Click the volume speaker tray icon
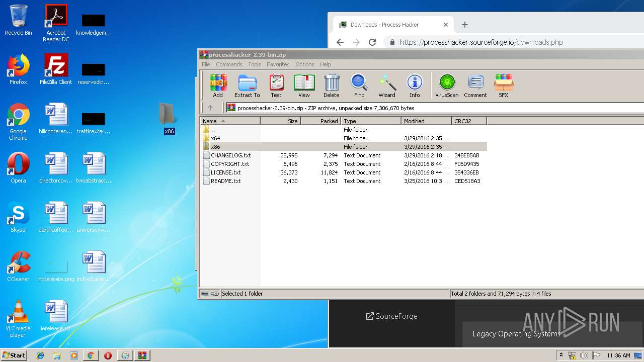This screenshot has width=644, height=362. (584, 355)
